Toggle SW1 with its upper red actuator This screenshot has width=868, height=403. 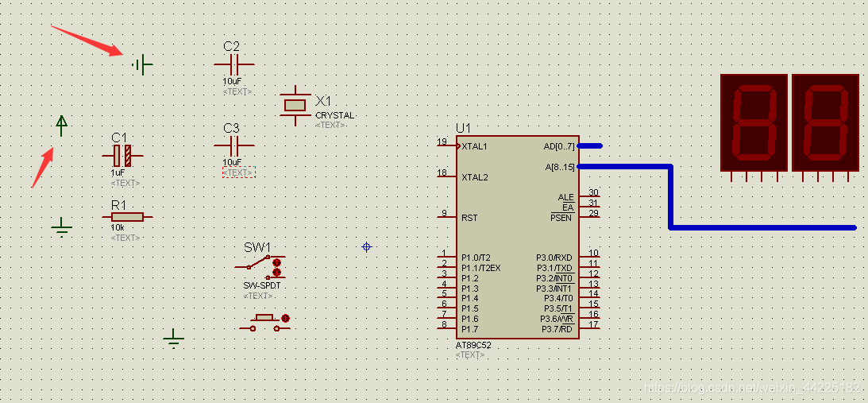point(276,262)
